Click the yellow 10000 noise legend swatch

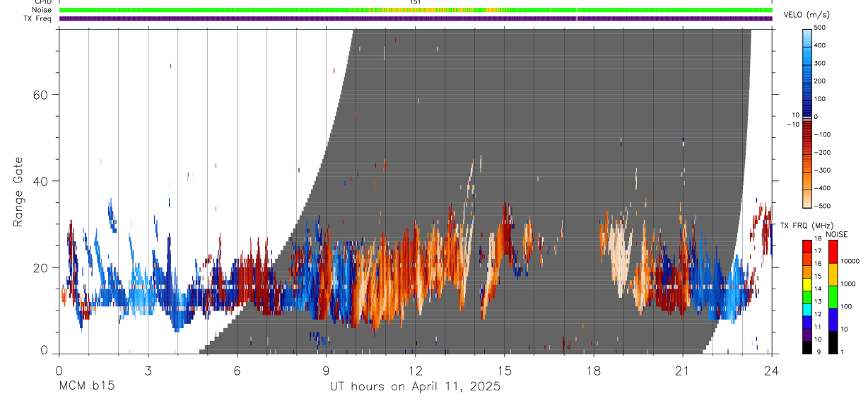[832, 274]
